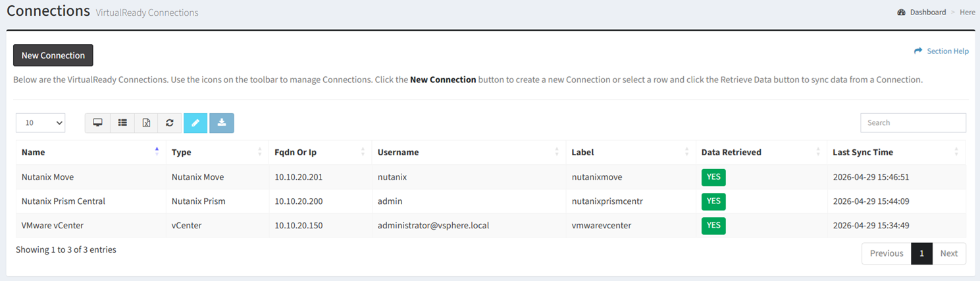Image resolution: width=980 pixels, height=281 pixels.
Task: Click the Retrieve Data download icon
Action: coord(222,123)
